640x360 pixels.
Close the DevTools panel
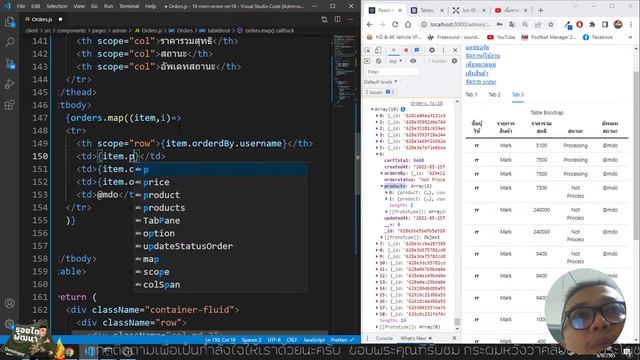pos(455,50)
